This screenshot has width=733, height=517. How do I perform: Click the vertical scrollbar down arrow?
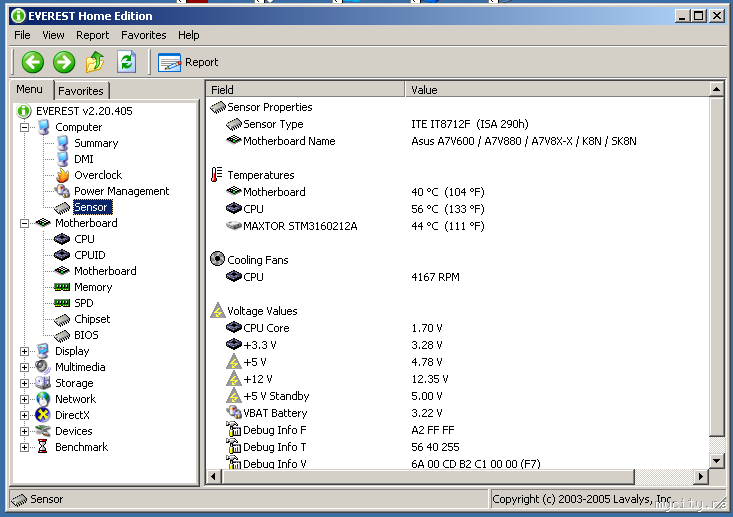pos(716,461)
